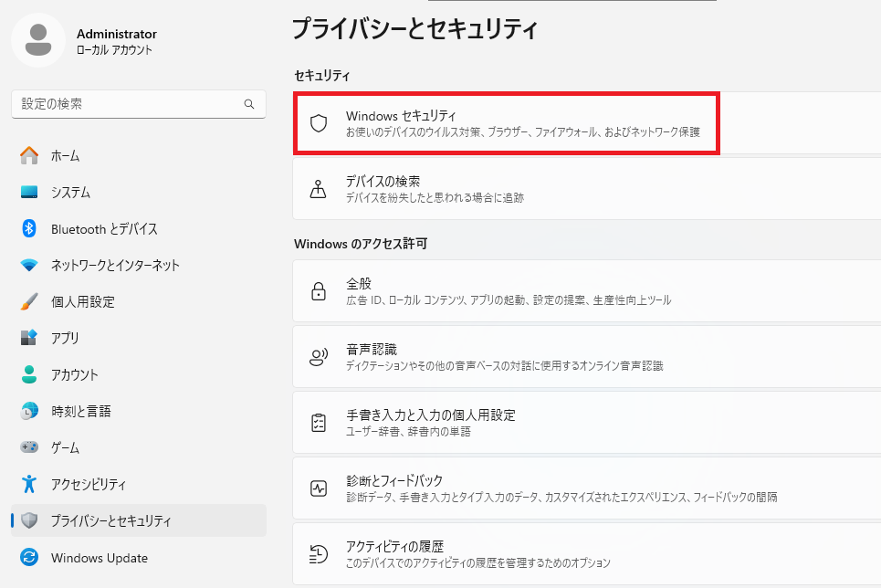Select 時刻と言語 in sidebar

coord(80,412)
